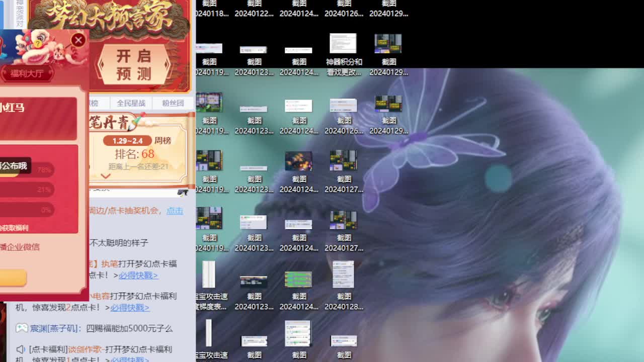Click the yellow button in the welfare popup
644x362 pixels.
(x=13, y=278)
